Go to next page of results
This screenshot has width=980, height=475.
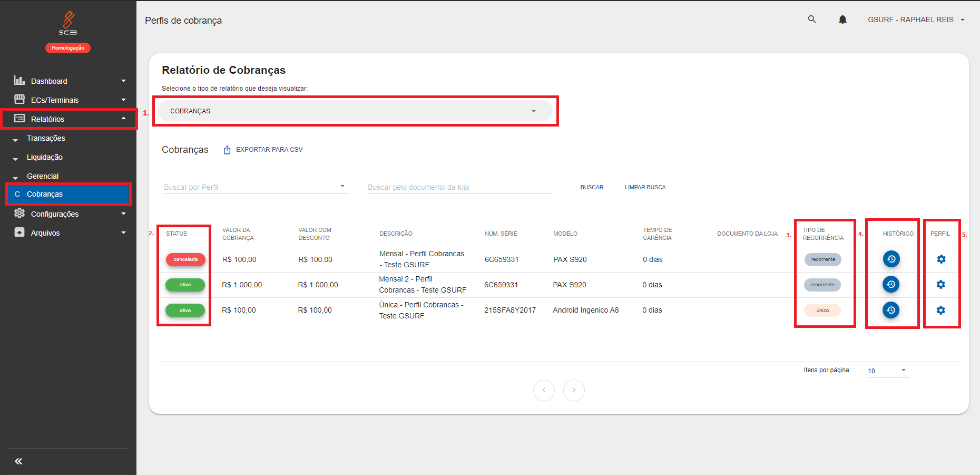point(574,390)
